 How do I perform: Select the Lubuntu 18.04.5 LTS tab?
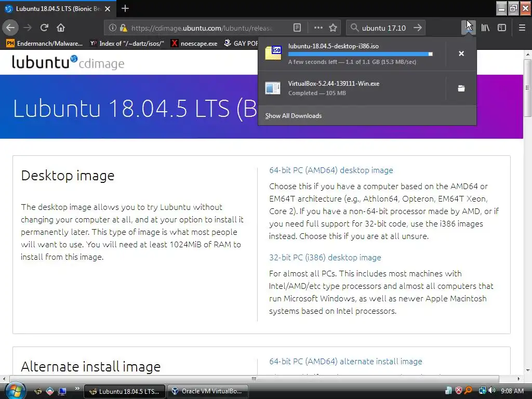pyautogui.click(x=58, y=9)
